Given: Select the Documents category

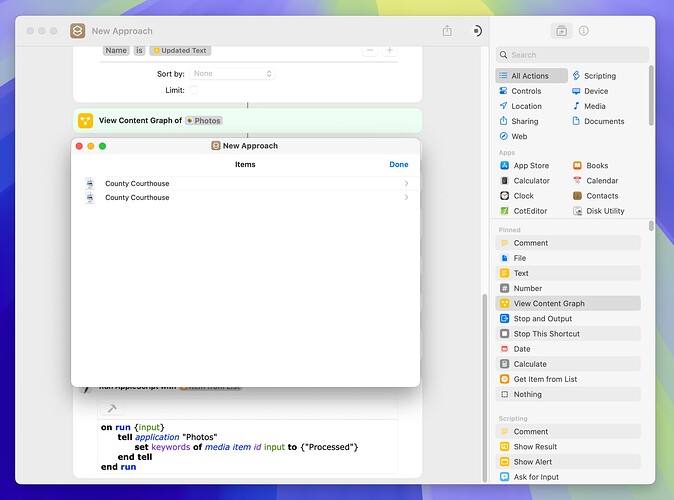Looking at the screenshot, I should [x=598, y=121].
